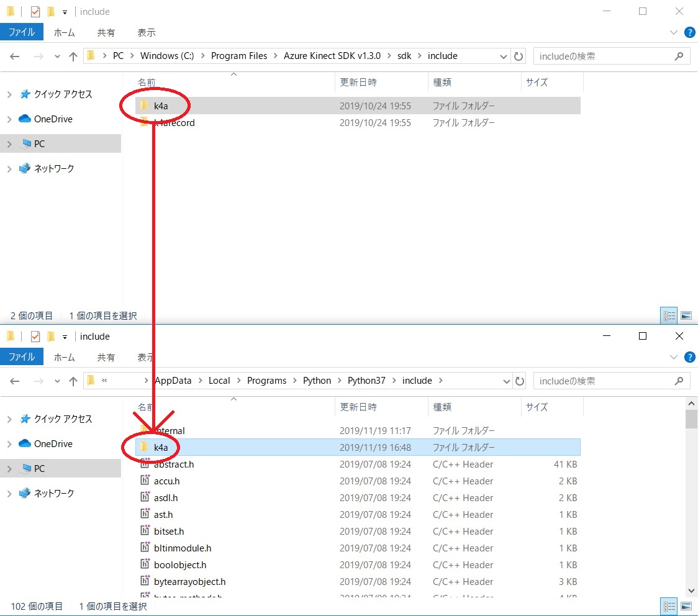Click Python37 breadcrumb in lower address bar

(366, 381)
